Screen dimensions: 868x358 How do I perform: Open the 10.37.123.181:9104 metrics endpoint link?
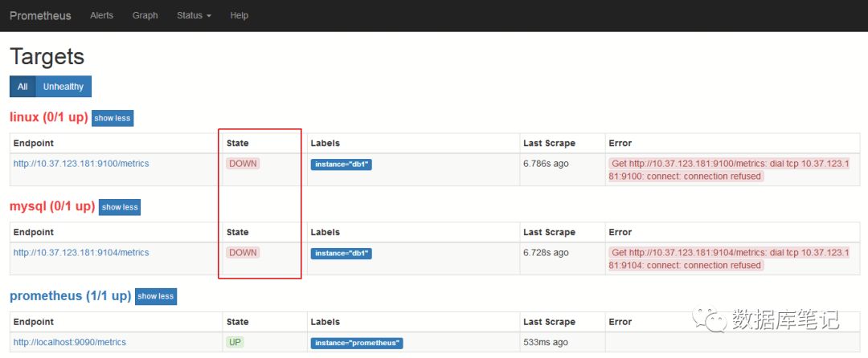pyautogui.click(x=81, y=253)
